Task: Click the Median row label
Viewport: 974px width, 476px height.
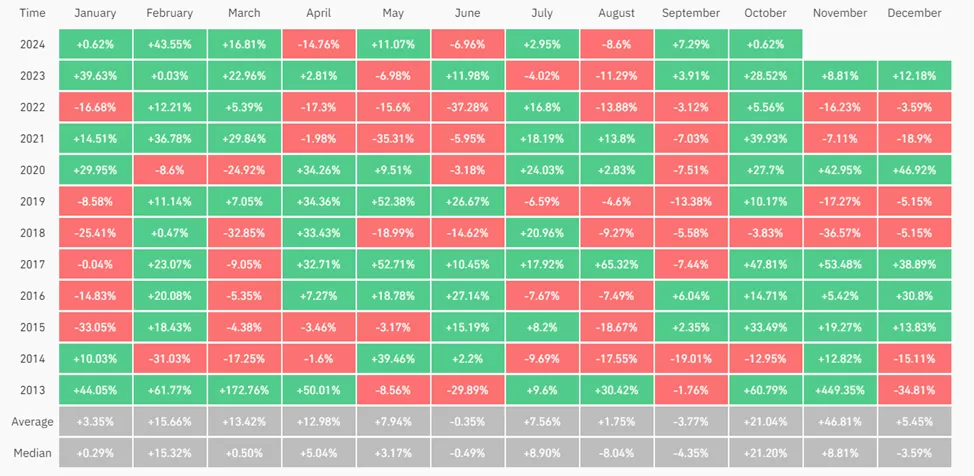Action: [30, 453]
